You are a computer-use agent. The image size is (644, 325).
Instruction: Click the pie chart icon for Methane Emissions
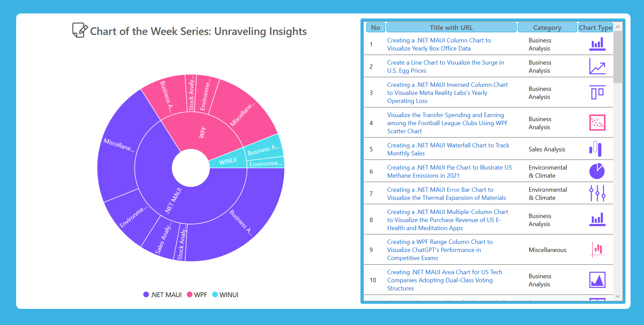tap(597, 171)
